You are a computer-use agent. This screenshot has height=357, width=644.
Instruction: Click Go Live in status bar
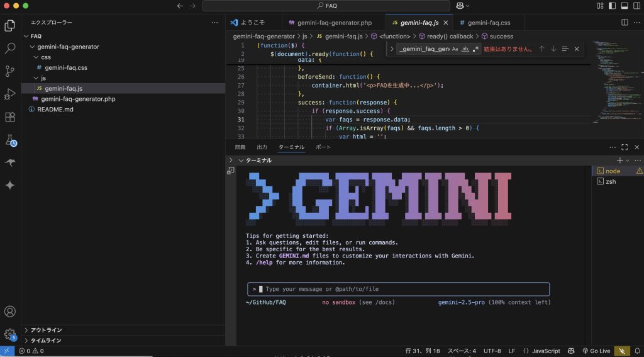point(596,351)
